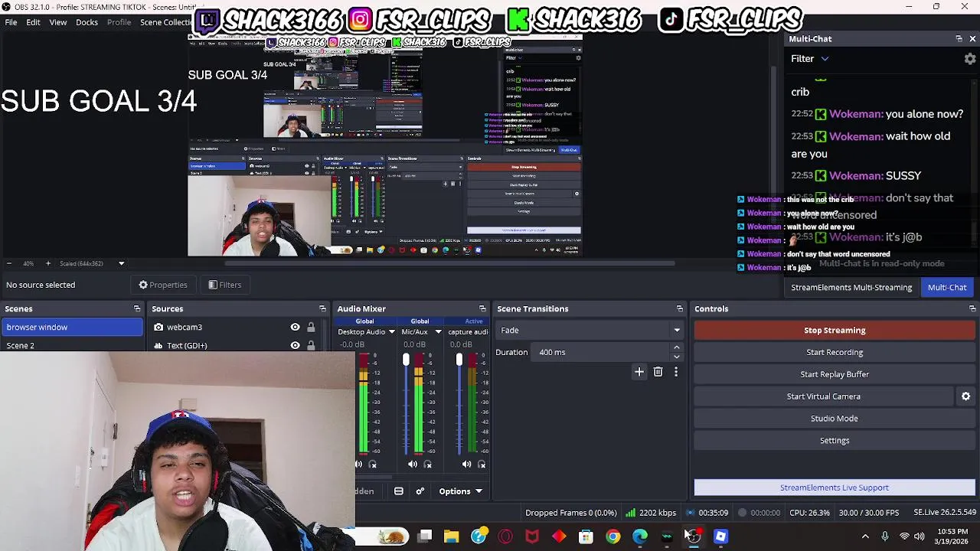Viewport: 980px width, 551px height.
Task: Click the Text (GDI+) source type icon
Action: pyautogui.click(x=158, y=346)
